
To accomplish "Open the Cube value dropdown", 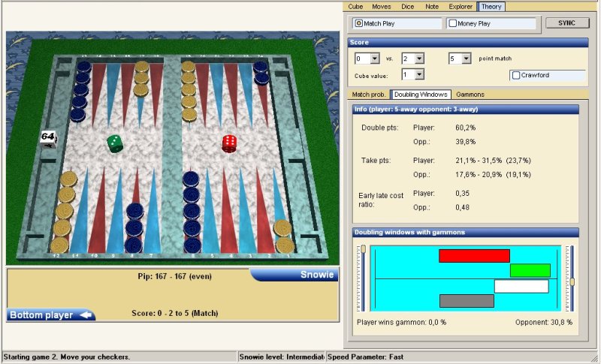I will [418, 74].
